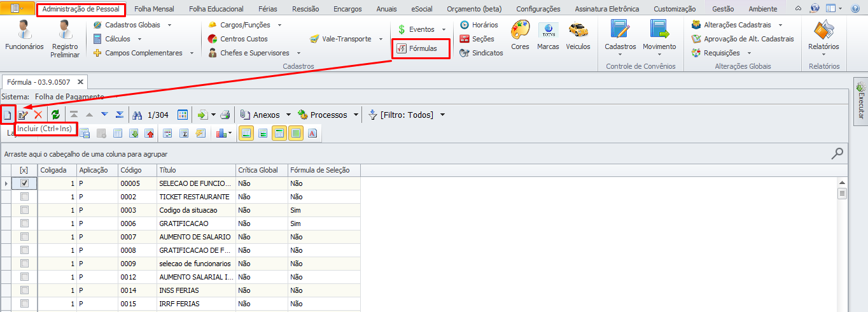Check the box for TICKET RESTAURANTE row
This screenshot has width=868, height=312.
24,197
